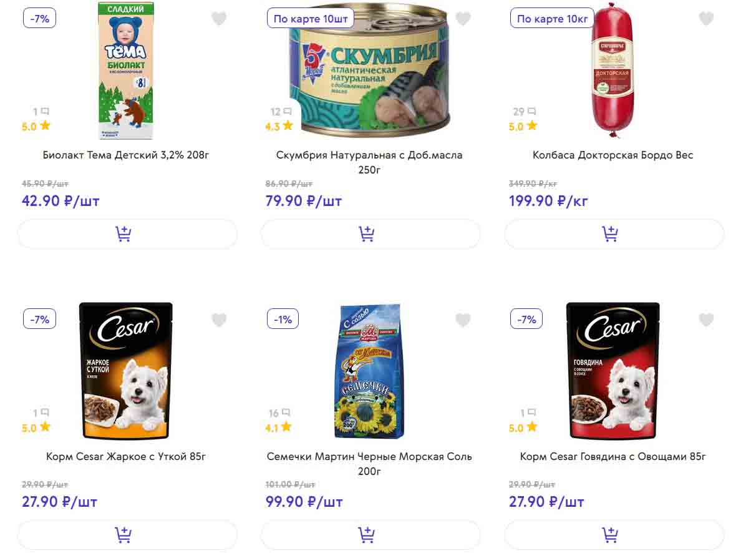Favorite the Биолакт Тема heart icon
756x553 pixels.
[x=219, y=19]
